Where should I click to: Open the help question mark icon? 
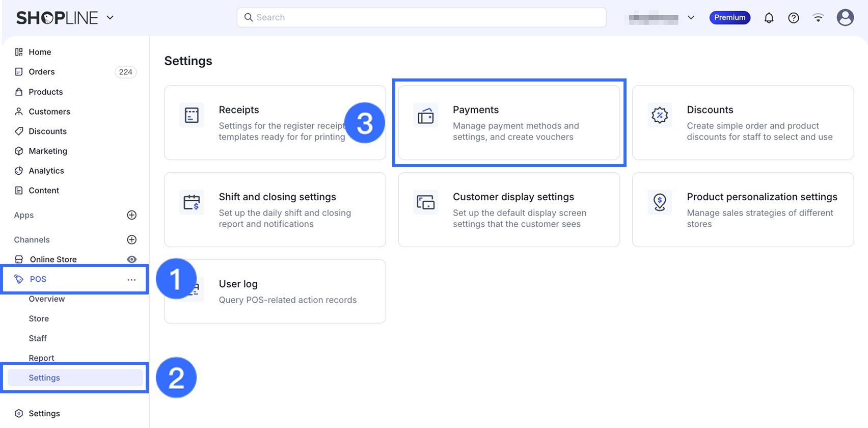click(x=793, y=18)
